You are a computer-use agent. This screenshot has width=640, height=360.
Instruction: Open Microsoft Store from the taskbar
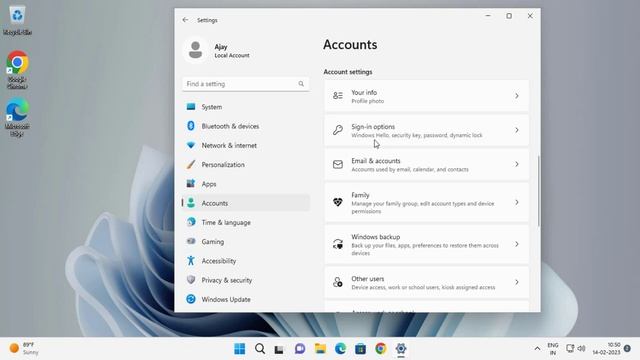click(360, 349)
